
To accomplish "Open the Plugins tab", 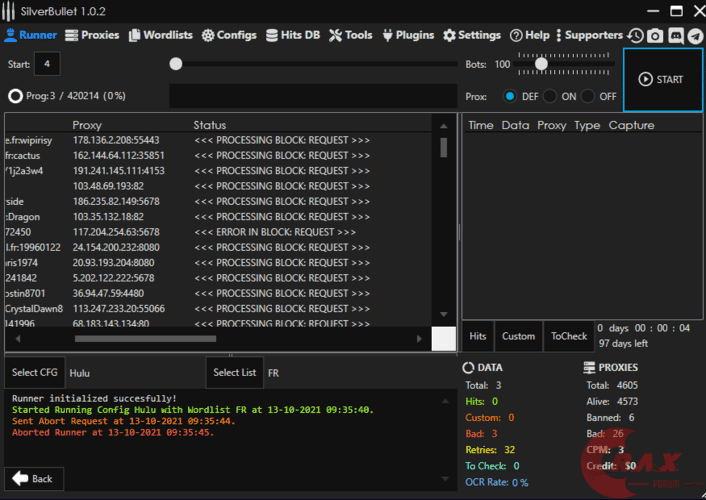I will coord(408,35).
